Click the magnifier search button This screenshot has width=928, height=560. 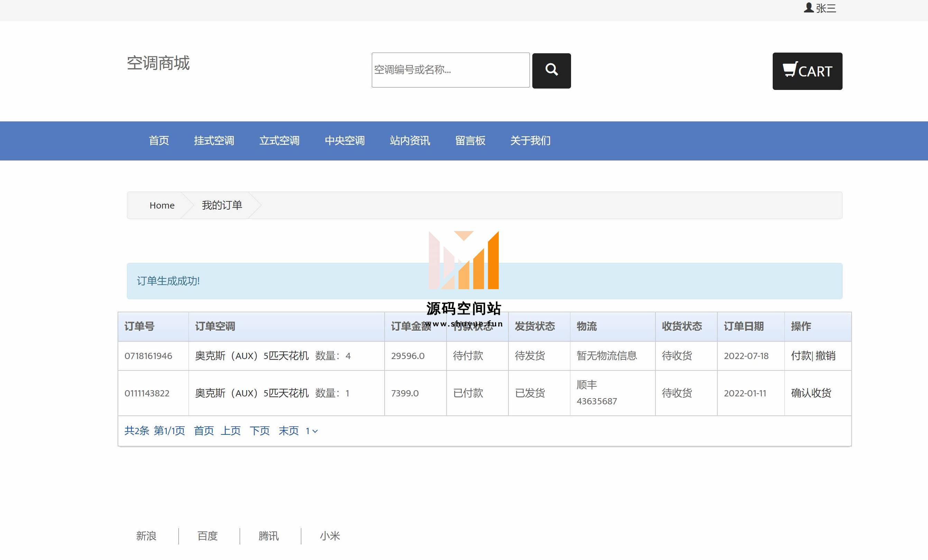[551, 71]
